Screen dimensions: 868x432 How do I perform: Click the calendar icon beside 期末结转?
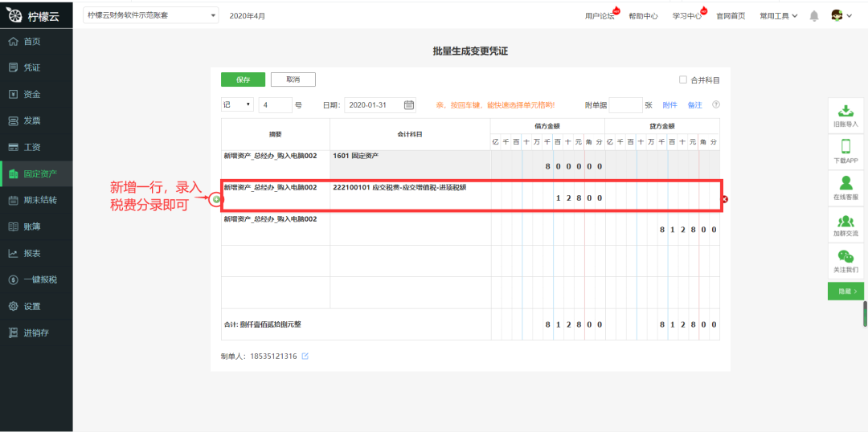tap(14, 200)
